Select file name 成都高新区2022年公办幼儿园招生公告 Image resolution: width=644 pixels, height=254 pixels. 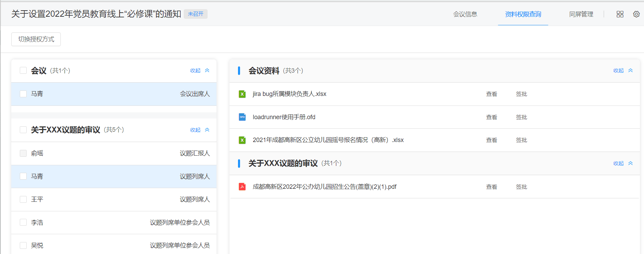pos(324,187)
